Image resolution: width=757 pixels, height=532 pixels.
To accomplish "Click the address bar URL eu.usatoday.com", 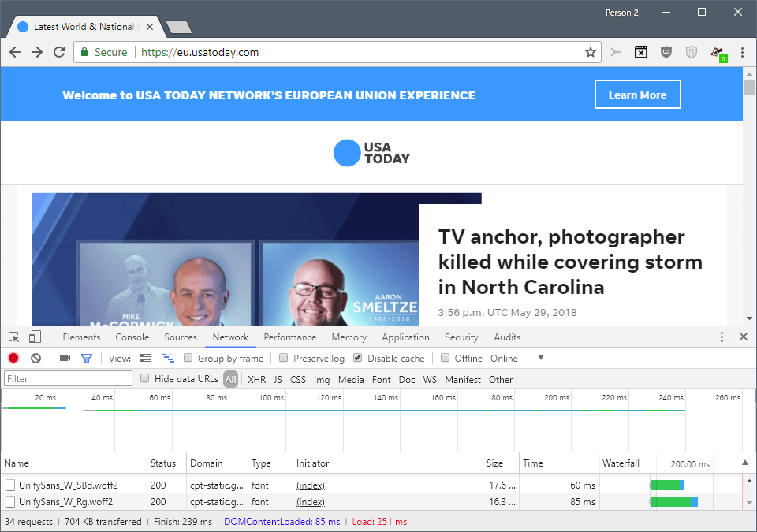I will point(200,52).
